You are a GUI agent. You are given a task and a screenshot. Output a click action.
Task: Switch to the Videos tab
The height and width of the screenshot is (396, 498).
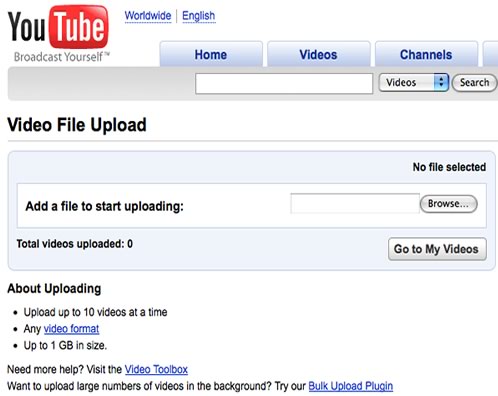(318, 54)
